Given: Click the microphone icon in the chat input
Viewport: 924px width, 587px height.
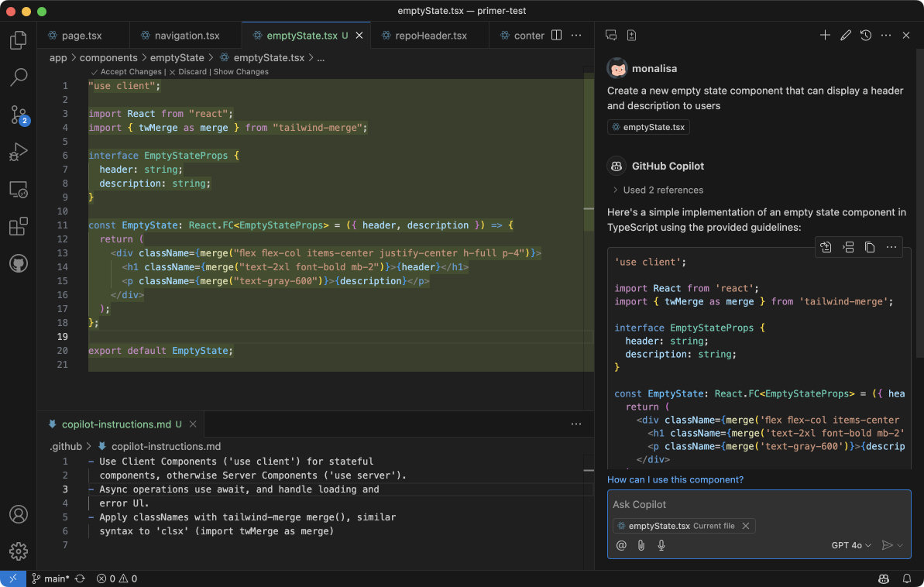Looking at the screenshot, I should click(x=661, y=545).
